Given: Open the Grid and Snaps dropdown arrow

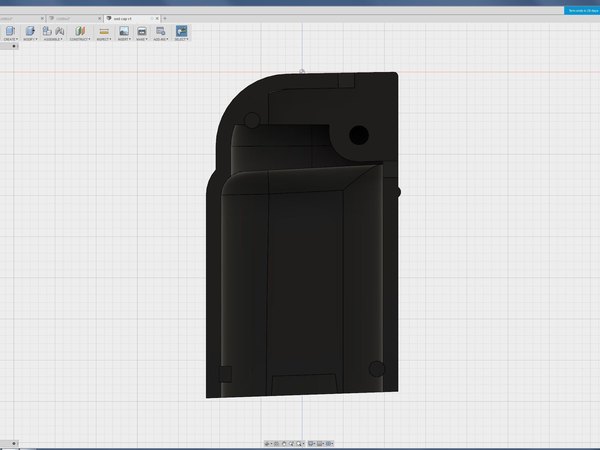Looking at the screenshot, I should pos(323,443).
